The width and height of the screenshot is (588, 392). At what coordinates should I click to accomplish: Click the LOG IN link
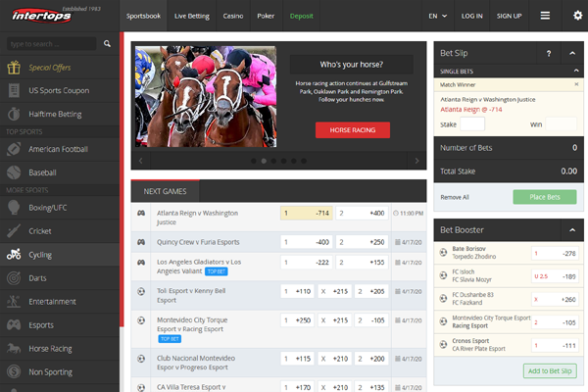[471, 16]
